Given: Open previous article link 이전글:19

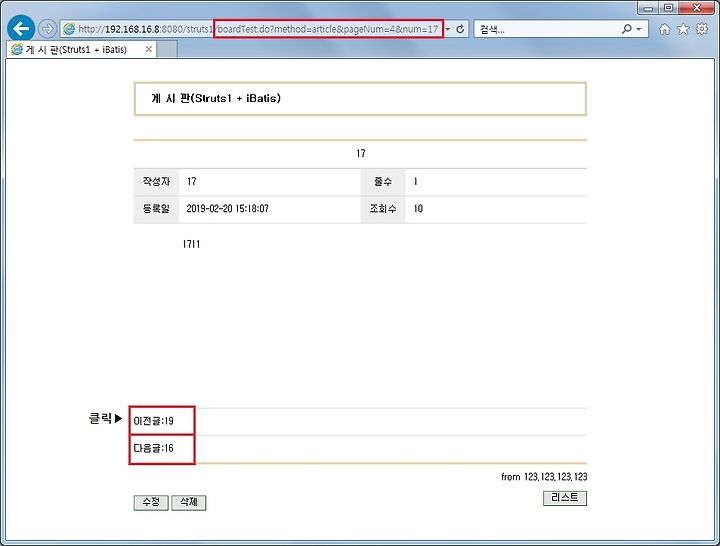Looking at the screenshot, I should [x=153, y=421].
